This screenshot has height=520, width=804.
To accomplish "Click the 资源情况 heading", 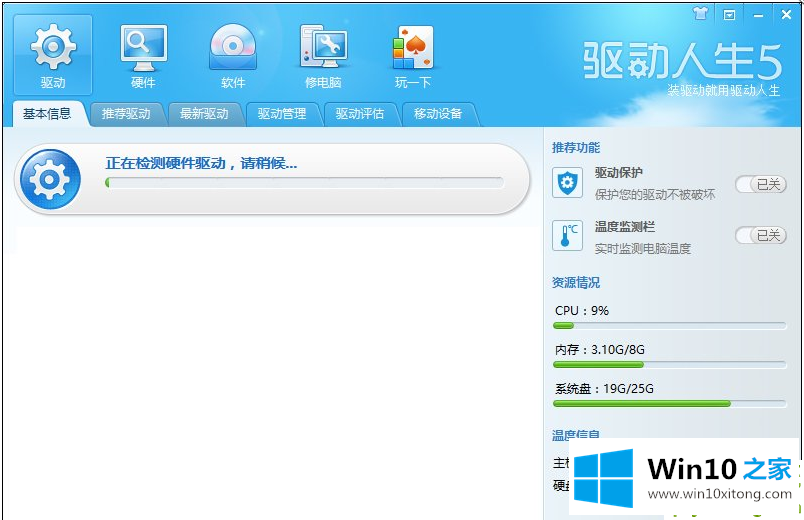I will [576, 283].
